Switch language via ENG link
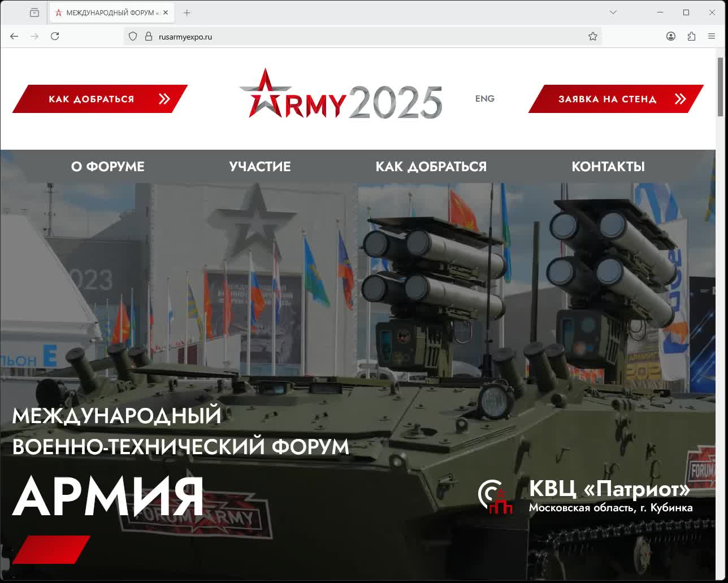 click(484, 99)
